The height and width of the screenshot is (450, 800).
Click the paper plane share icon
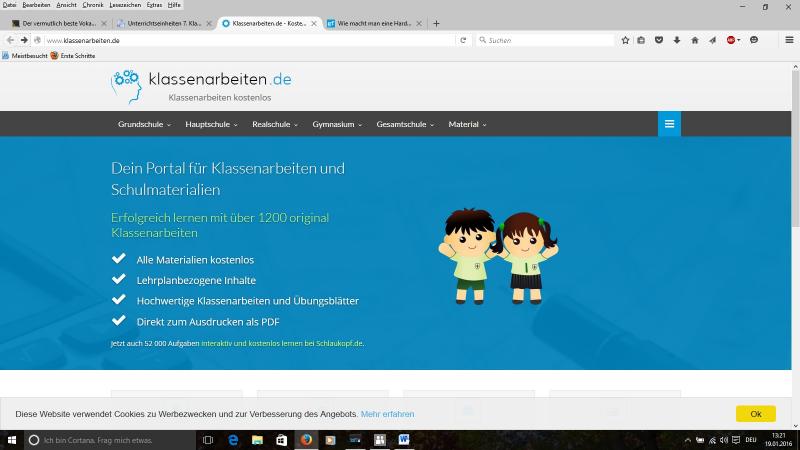tap(712, 40)
